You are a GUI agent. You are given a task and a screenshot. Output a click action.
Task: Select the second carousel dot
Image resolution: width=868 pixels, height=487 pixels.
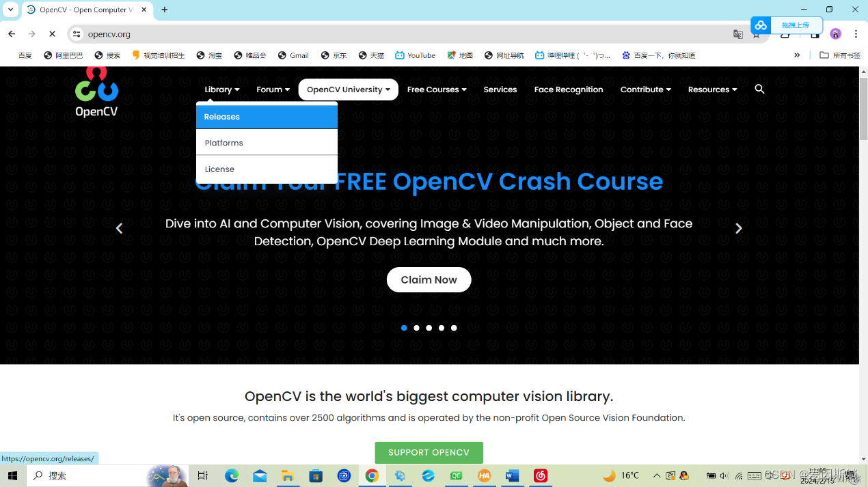[416, 328]
